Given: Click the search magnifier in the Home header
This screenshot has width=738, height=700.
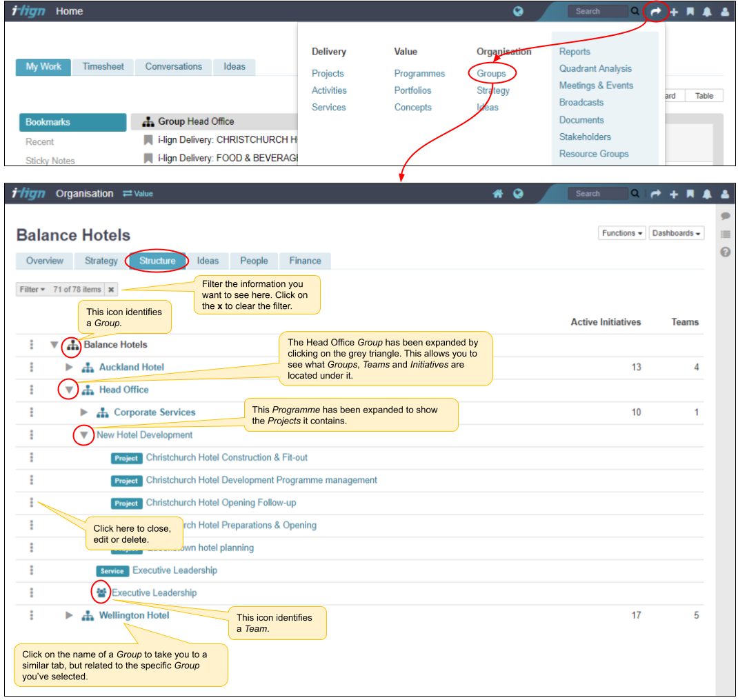Looking at the screenshot, I should (635, 11).
